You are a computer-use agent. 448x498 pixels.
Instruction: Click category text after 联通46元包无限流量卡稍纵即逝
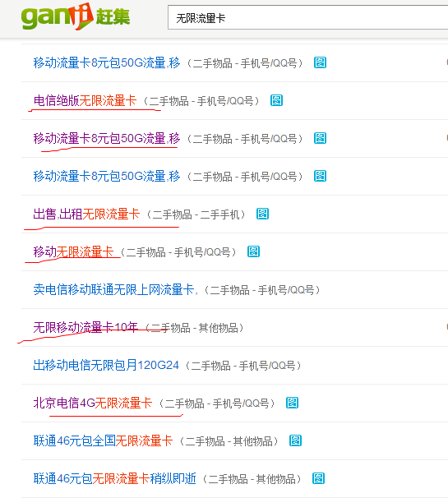tap(252, 479)
